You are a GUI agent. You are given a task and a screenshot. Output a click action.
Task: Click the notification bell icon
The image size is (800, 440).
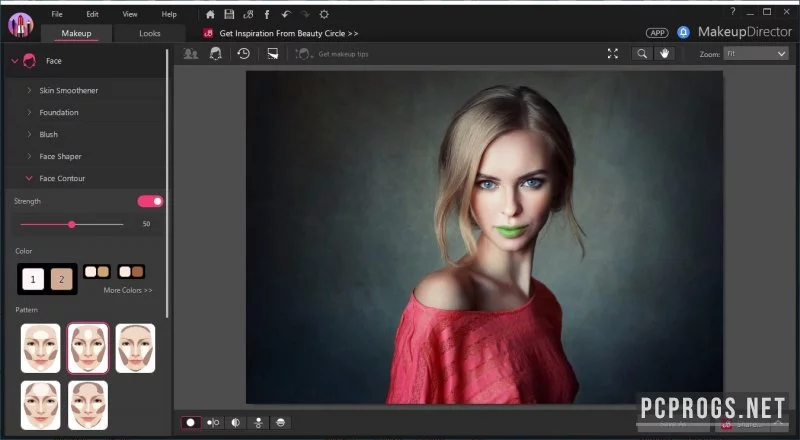click(x=683, y=33)
